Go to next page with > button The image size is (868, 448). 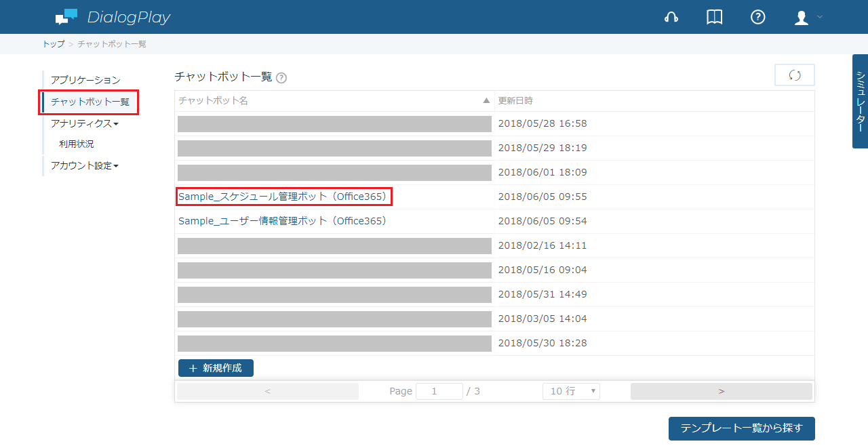tap(722, 391)
